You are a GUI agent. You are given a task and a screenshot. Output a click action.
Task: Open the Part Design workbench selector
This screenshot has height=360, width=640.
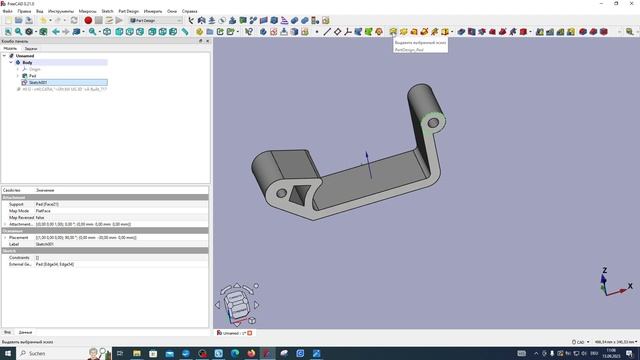click(156, 20)
